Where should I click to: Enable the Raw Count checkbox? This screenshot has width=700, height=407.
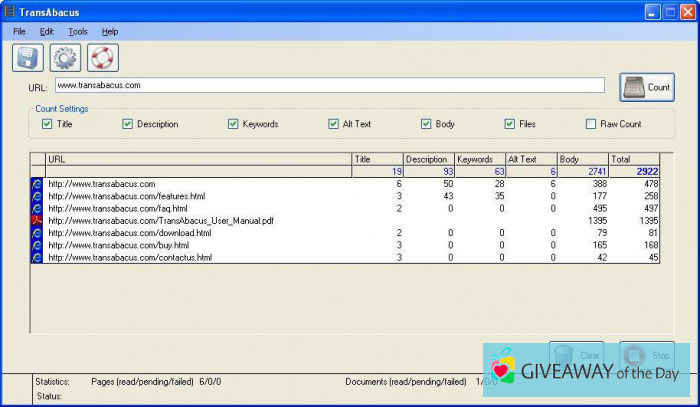pyautogui.click(x=591, y=124)
